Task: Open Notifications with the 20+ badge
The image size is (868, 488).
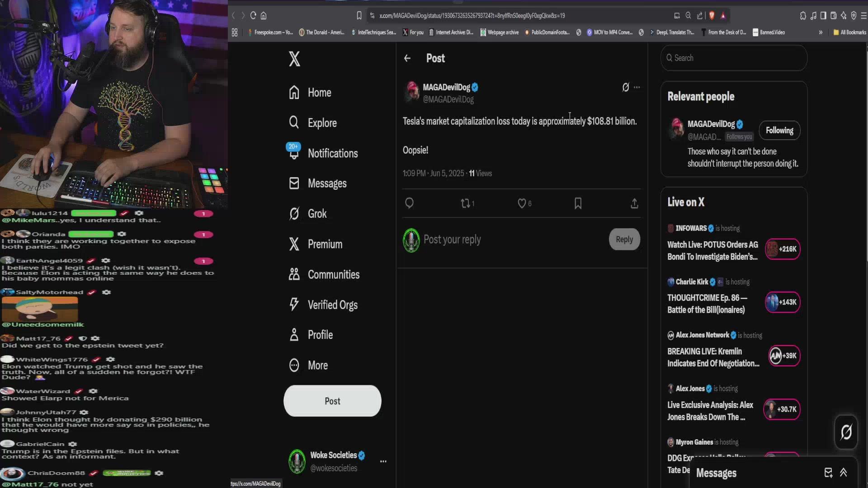Action: pos(323,153)
